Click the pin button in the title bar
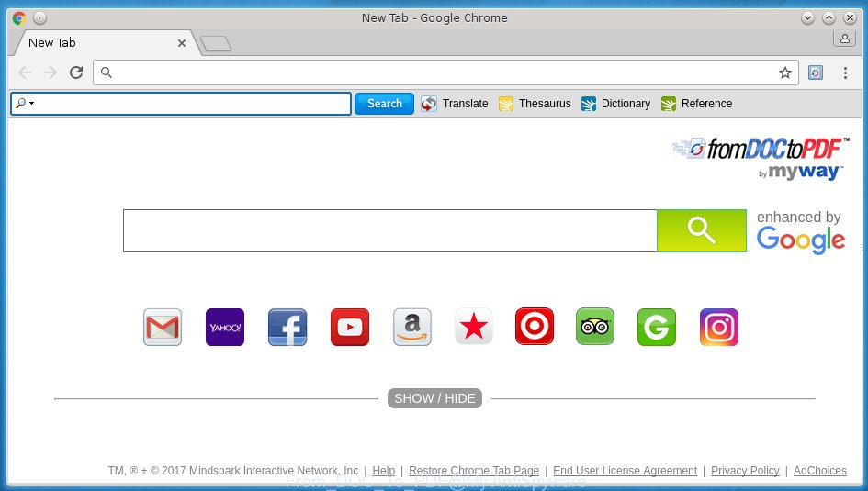Viewport: 868px width, 491px height. (x=39, y=18)
